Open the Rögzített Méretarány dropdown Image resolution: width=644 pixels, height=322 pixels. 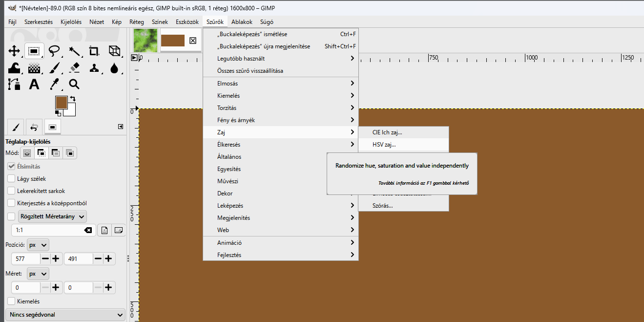(x=53, y=216)
